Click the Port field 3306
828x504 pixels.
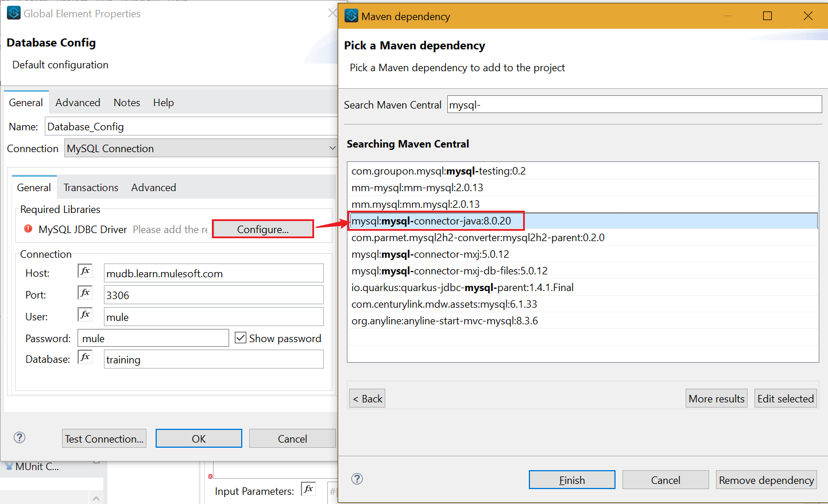click(x=214, y=295)
